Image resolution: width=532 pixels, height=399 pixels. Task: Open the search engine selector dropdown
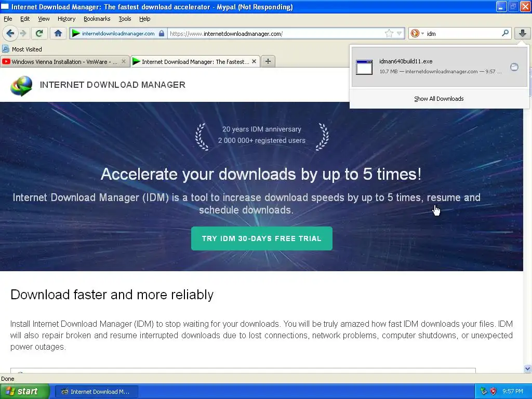pos(417,33)
